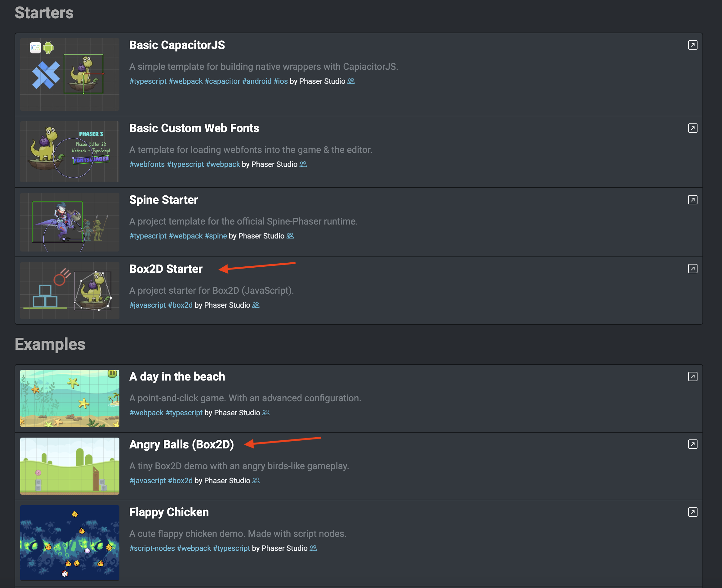
Task: Click 'A project starter for Box2D (JavaScript).' text
Action: pos(212,291)
